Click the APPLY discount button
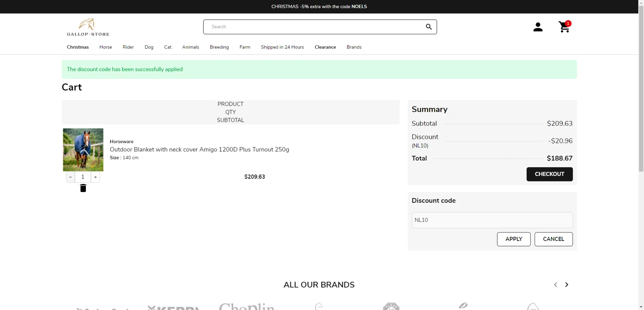Image resolution: width=644 pixels, height=310 pixels. coord(514,239)
